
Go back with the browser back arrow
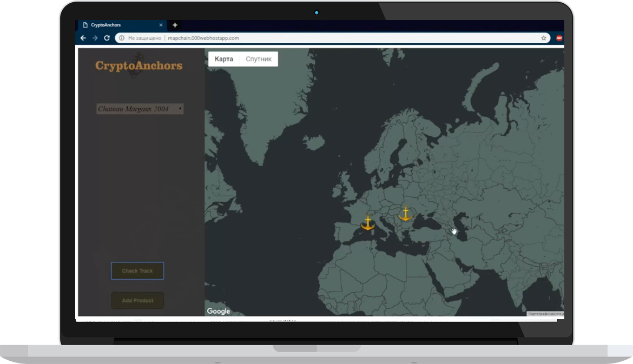[x=83, y=38]
